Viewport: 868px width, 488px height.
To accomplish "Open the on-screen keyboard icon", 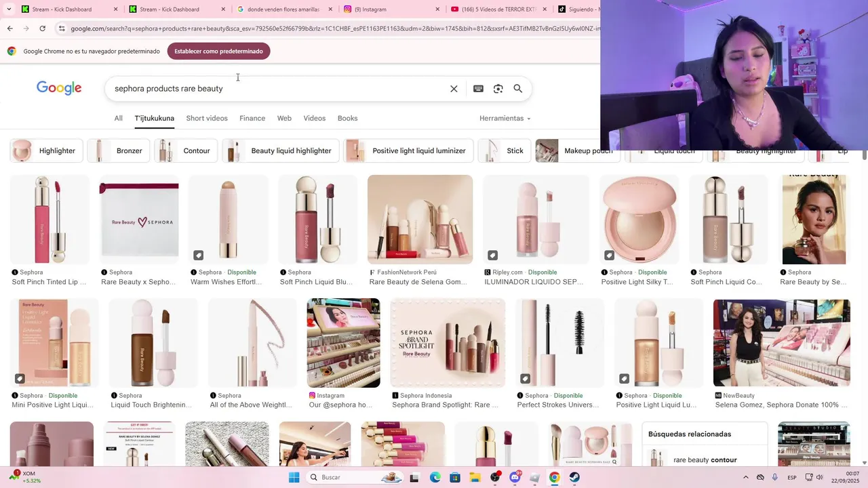I will [478, 89].
